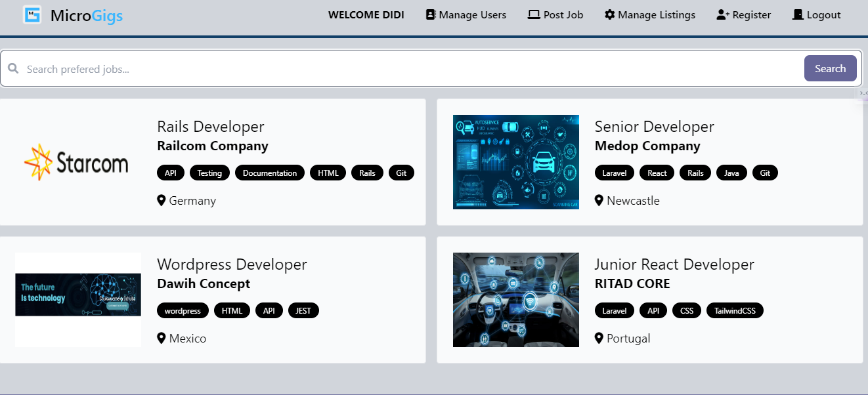Select the Git tag on Rails Developer

(401, 173)
